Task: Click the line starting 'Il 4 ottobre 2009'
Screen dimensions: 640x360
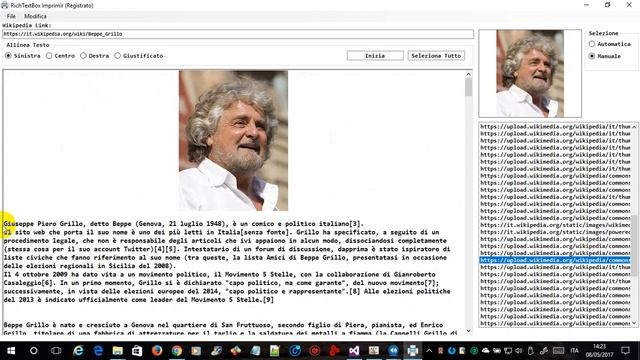Action: point(220,274)
